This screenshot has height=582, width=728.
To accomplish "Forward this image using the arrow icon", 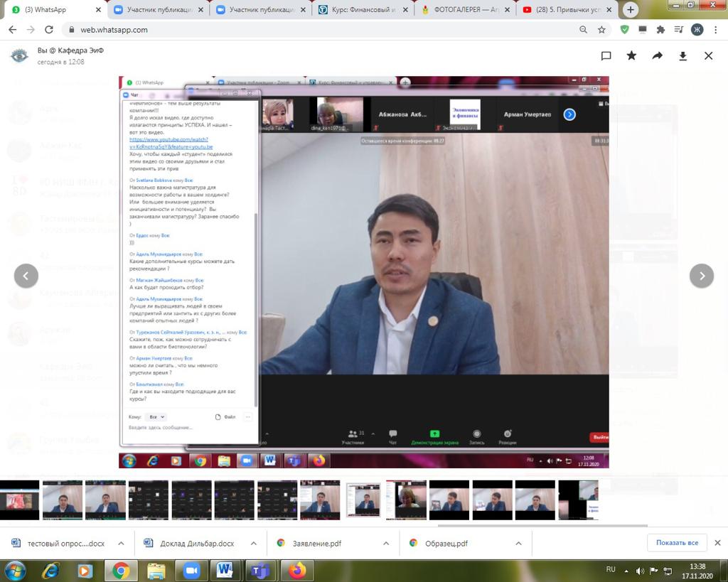I will tap(658, 56).
